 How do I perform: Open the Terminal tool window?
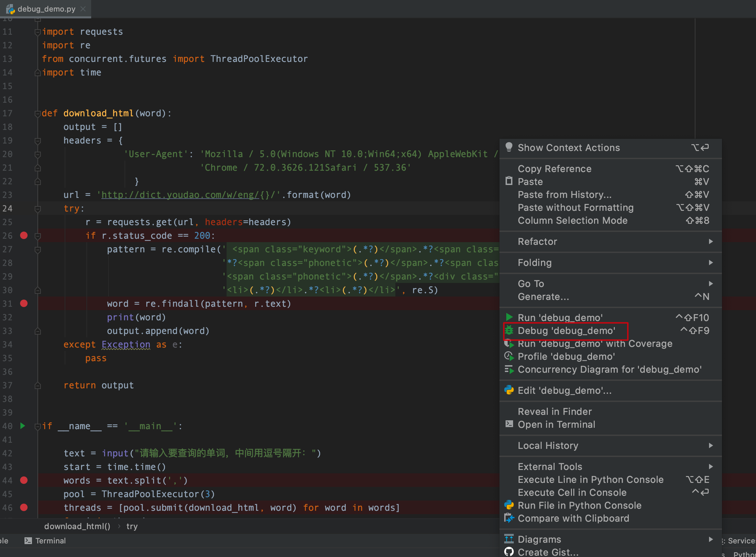(45, 541)
